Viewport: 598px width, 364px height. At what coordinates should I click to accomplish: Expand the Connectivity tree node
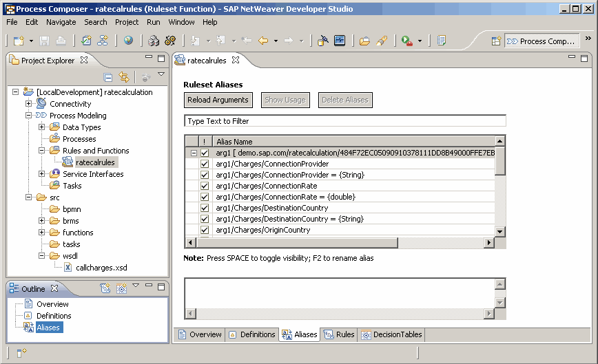pos(29,104)
